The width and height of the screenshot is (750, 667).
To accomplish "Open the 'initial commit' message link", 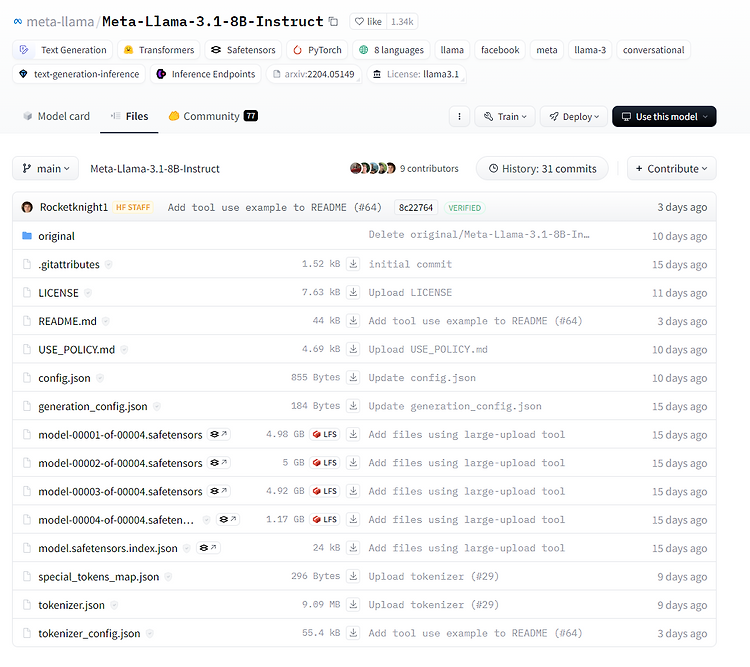I will click(410, 264).
